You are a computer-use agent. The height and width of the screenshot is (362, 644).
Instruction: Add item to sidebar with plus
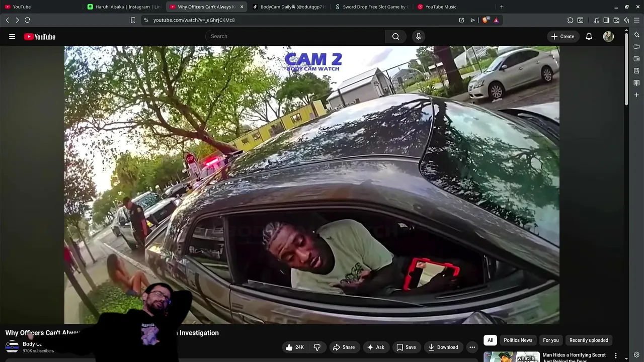636,95
